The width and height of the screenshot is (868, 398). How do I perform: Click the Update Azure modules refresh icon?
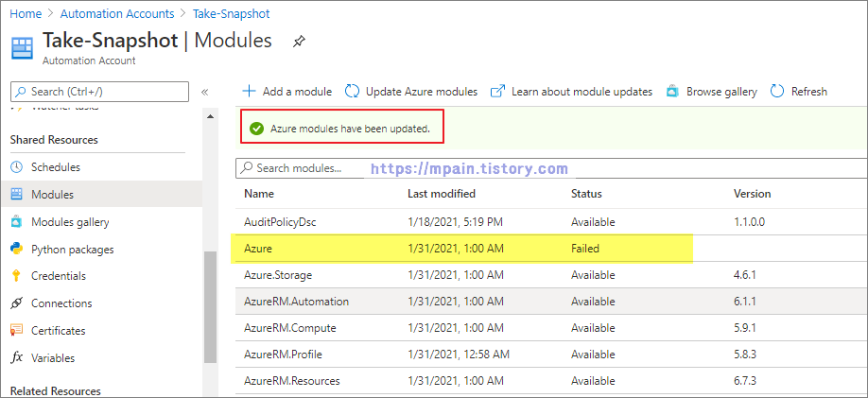[x=352, y=92]
